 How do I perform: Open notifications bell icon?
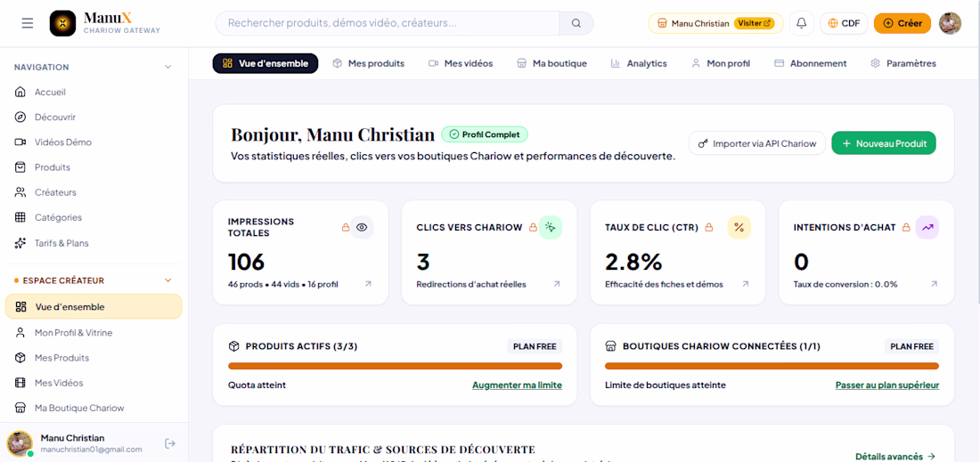click(801, 23)
